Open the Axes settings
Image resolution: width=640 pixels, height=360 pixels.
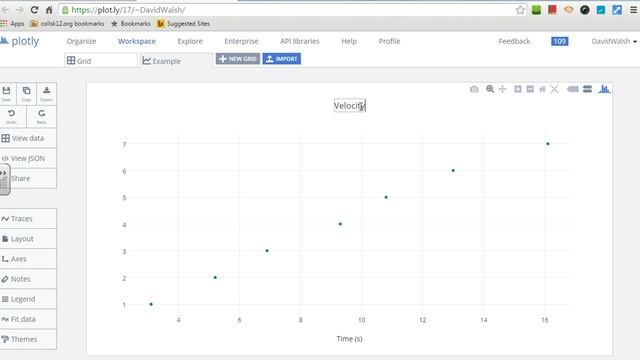(28, 259)
